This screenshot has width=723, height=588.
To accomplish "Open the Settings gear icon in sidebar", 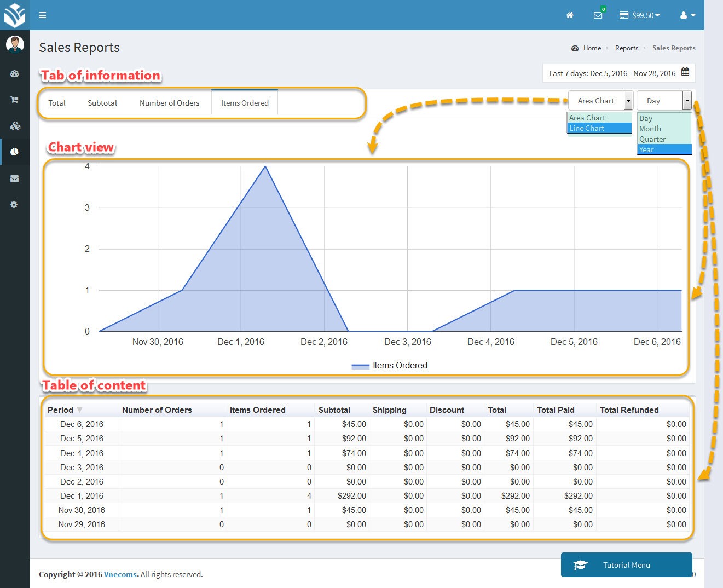I will (x=15, y=204).
